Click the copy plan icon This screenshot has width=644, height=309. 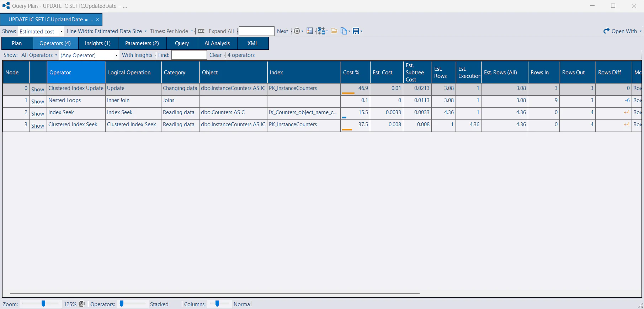click(344, 31)
